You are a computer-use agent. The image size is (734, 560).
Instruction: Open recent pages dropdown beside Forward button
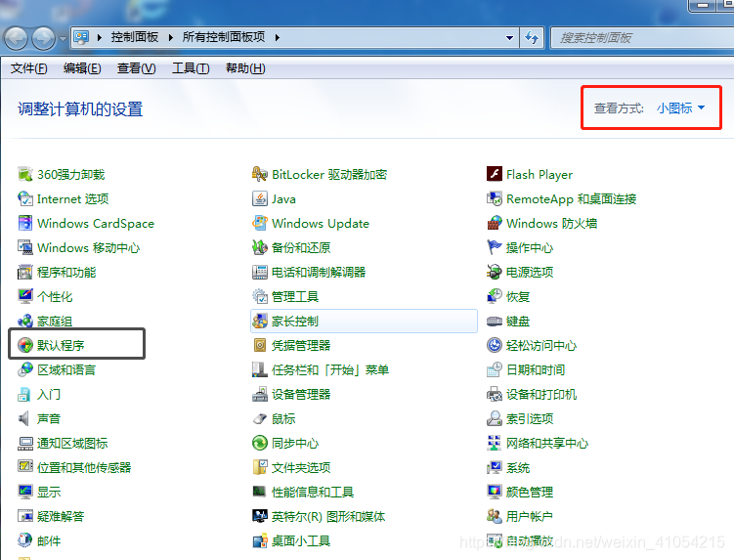click(x=63, y=38)
